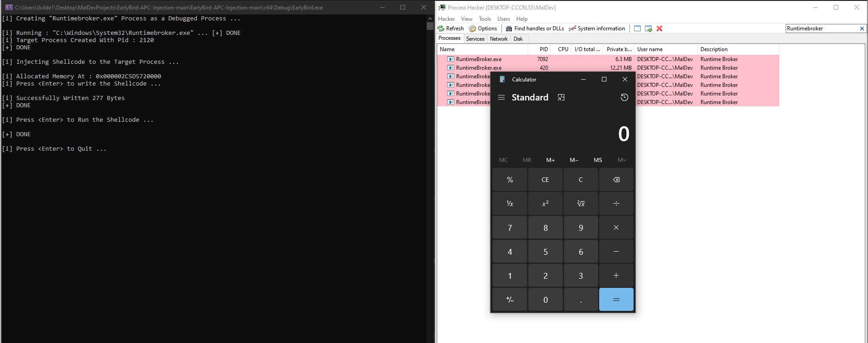Screen dimensions: 868x343
Task: Click the console window system menu icon
Action: click(x=9, y=7)
